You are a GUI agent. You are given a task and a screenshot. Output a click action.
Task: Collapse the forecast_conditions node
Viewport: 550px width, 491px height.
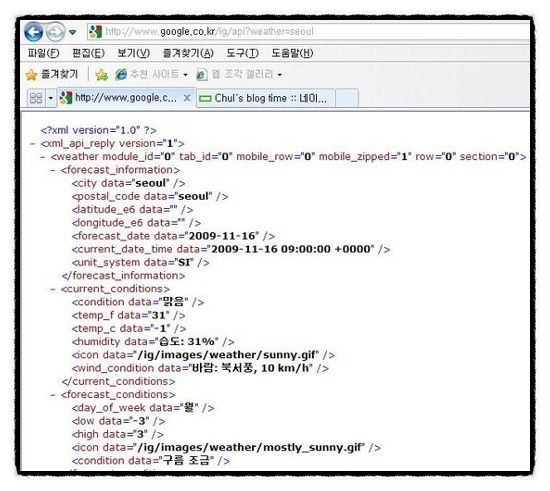point(53,395)
